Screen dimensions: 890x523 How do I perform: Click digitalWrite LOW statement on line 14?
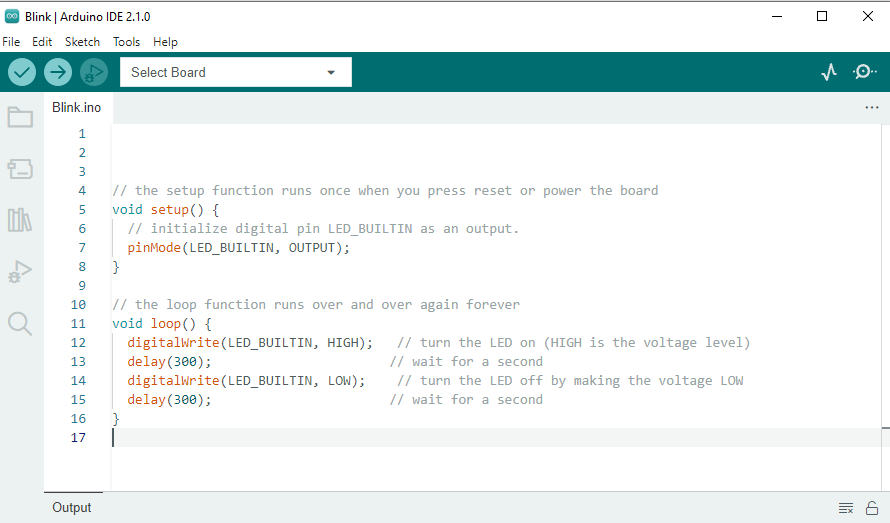(x=246, y=380)
